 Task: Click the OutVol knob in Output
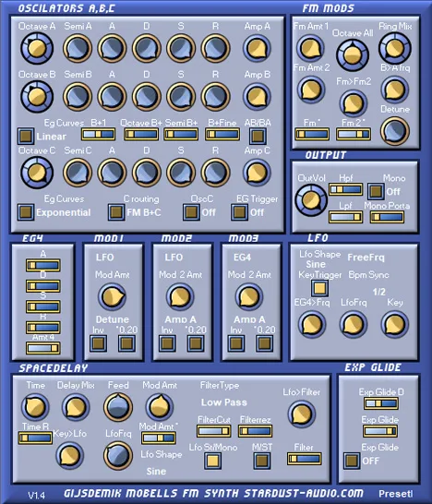(x=311, y=200)
